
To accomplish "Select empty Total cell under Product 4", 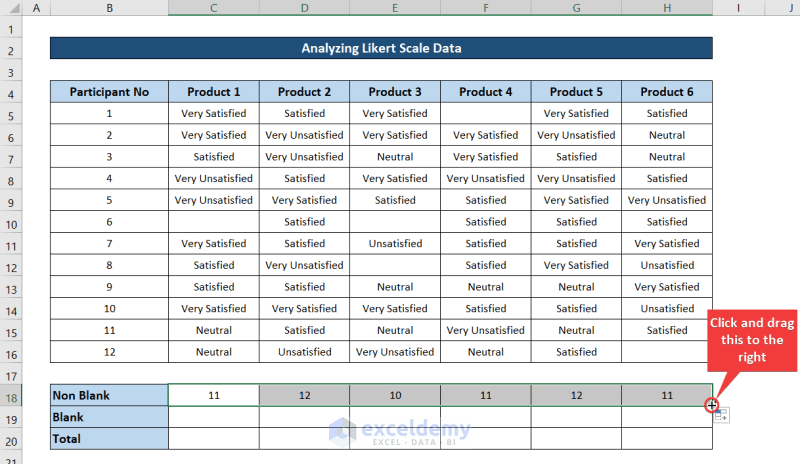I will coord(485,438).
